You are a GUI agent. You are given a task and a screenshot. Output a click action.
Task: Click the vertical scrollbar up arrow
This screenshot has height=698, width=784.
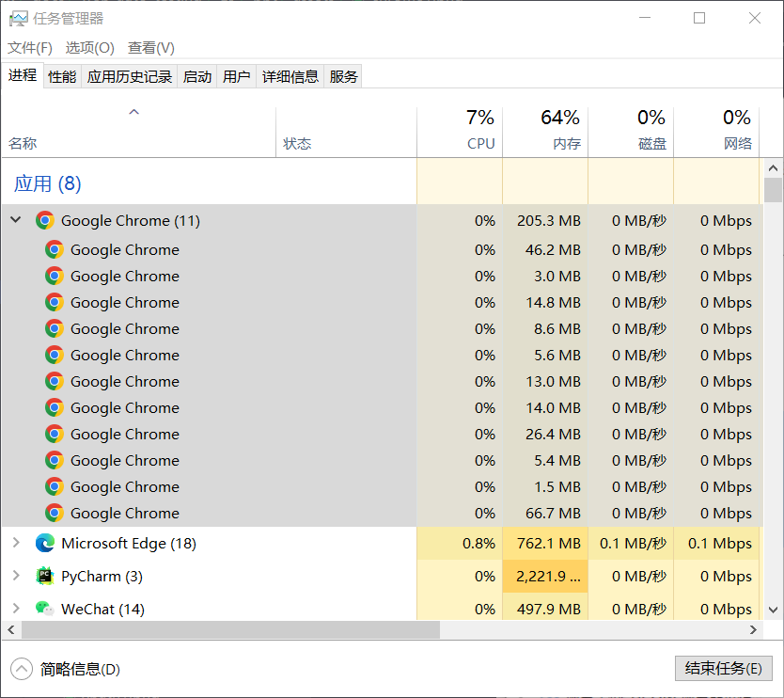coord(773,168)
